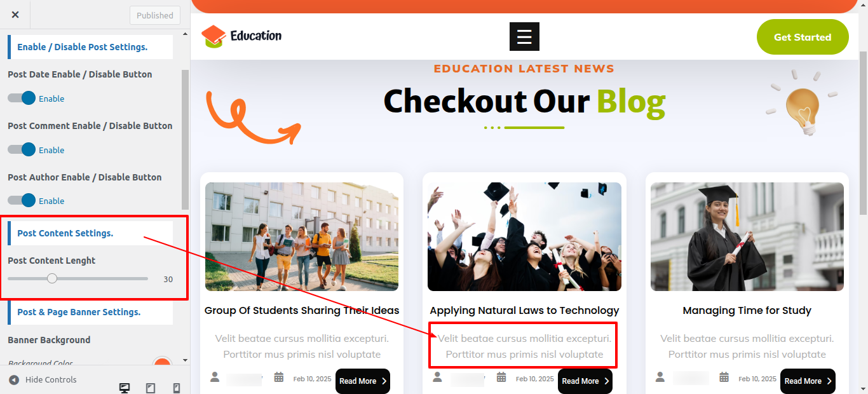Click the author icon on first blog card
Screen dimensions: 868x394
[215, 377]
